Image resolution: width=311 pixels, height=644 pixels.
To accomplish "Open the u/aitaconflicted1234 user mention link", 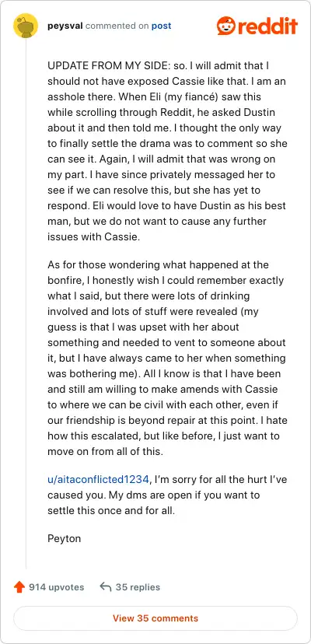I will pyautogui.click(x=98, y=479).
